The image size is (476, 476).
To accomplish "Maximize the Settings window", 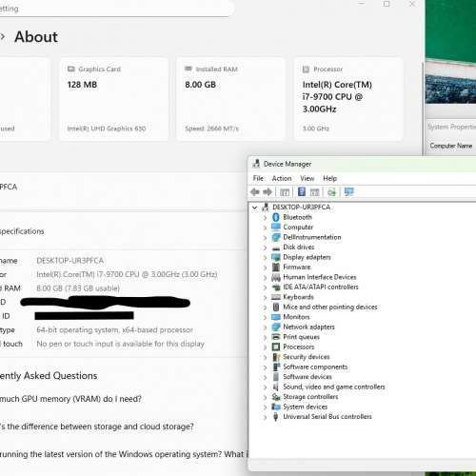I will click(x=387, y=4).
